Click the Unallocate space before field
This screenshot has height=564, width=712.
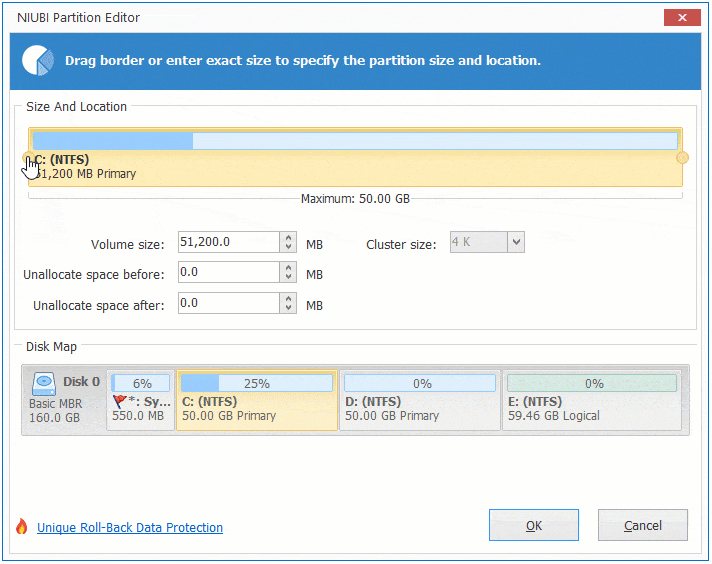(x=228, y=273)
